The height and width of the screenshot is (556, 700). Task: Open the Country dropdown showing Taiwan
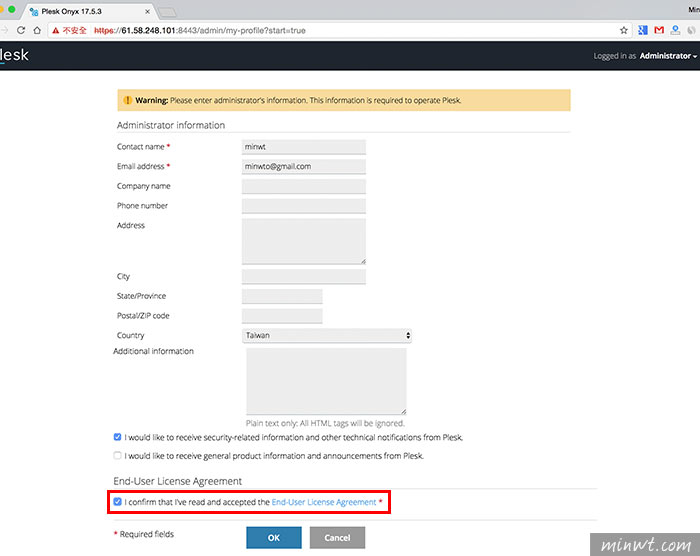(x=327, y=335)
